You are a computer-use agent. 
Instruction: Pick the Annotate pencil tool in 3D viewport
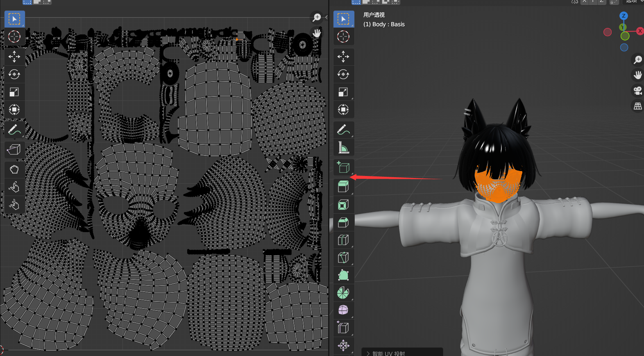pos(344,130)
